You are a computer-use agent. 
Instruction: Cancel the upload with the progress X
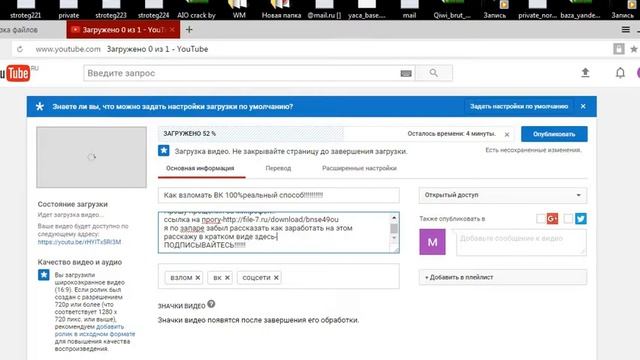(x=507, y=134)
